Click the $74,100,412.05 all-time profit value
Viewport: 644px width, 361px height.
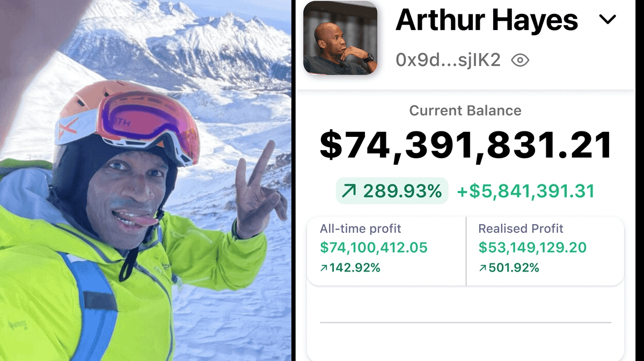click(x=374, y=248)
